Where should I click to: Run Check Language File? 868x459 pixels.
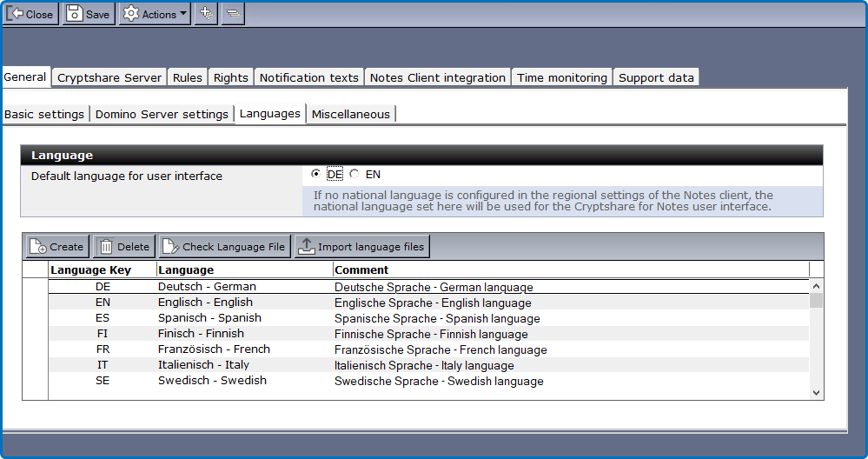click(223, 247)
